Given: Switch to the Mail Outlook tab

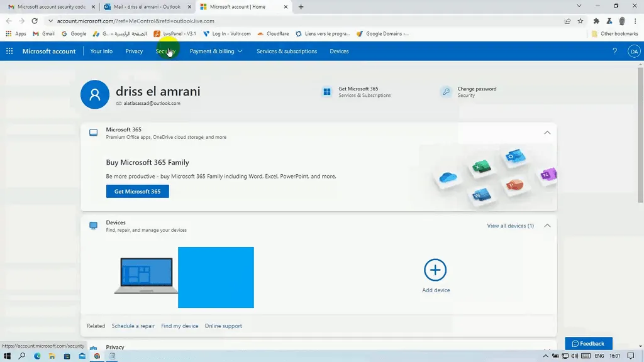Looking at the screenshot, I should [x=147, y=7].
